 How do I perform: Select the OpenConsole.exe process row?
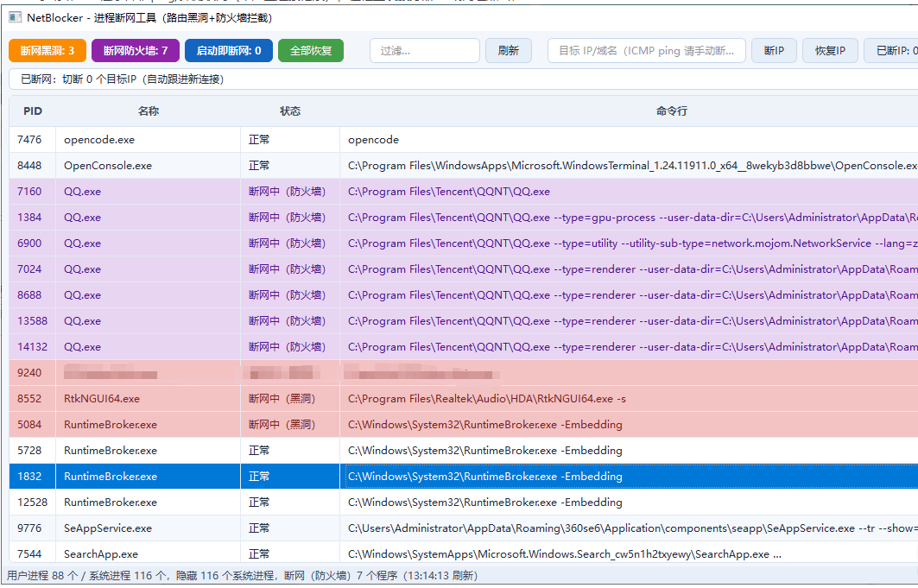pos(464,166)
